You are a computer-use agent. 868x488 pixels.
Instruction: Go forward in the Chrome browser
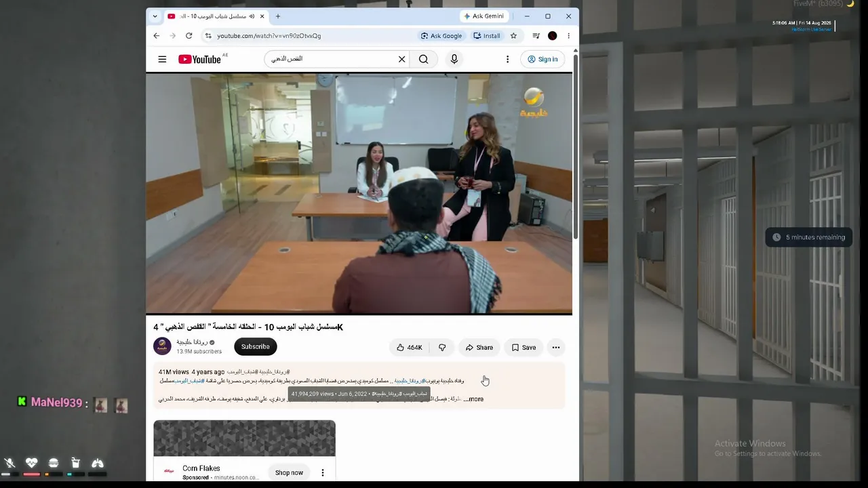click(x=172, y=36)
